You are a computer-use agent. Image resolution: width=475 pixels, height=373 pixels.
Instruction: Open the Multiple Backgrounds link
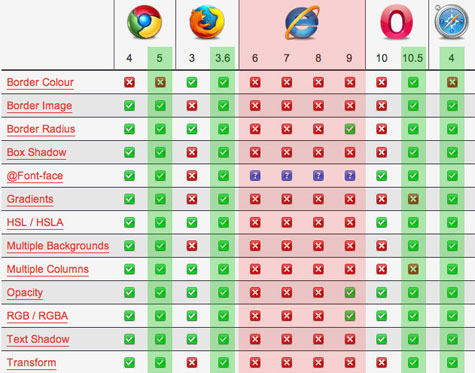coord(58,246)
